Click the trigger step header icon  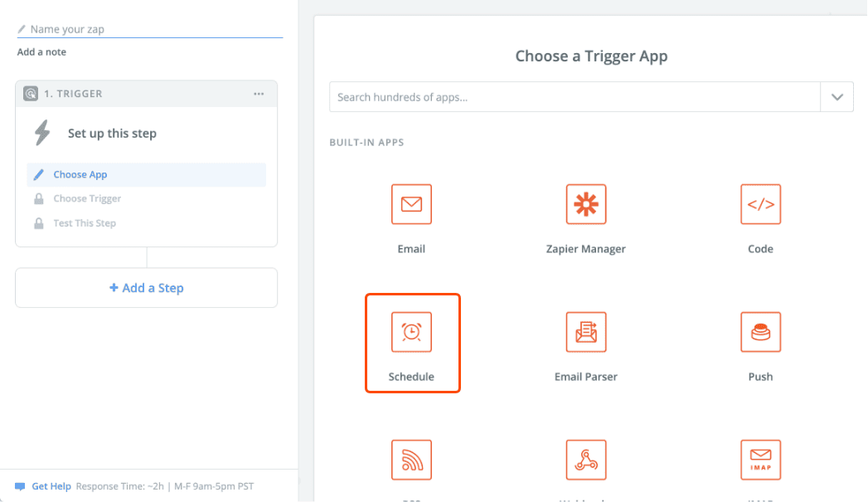pos(31,94)
